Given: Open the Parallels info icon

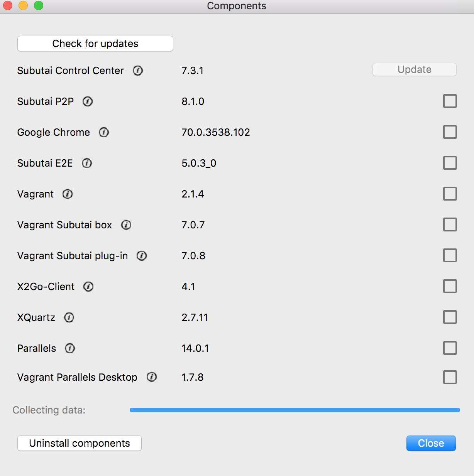Looking at the screenshot, I should tap(69, 348).
